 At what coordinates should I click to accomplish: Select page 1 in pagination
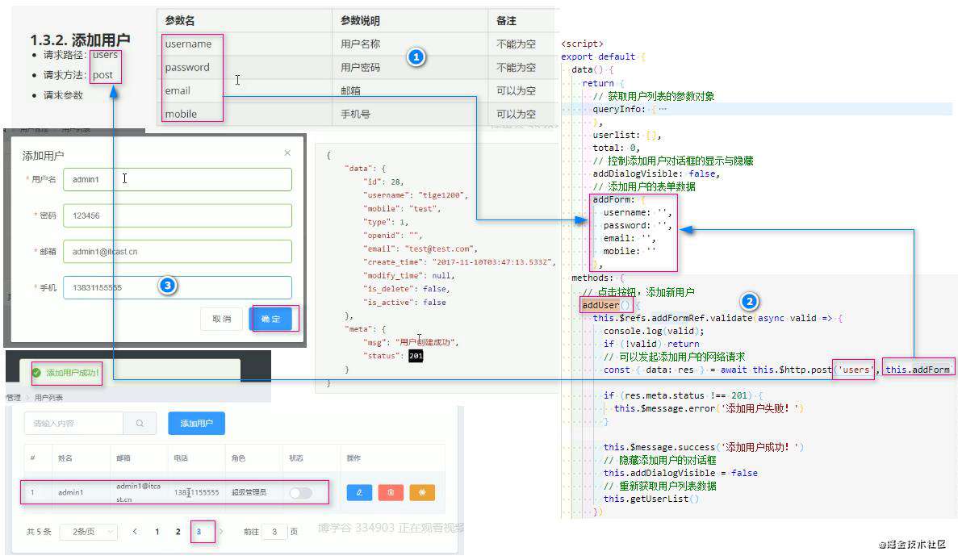click(157, 531)
